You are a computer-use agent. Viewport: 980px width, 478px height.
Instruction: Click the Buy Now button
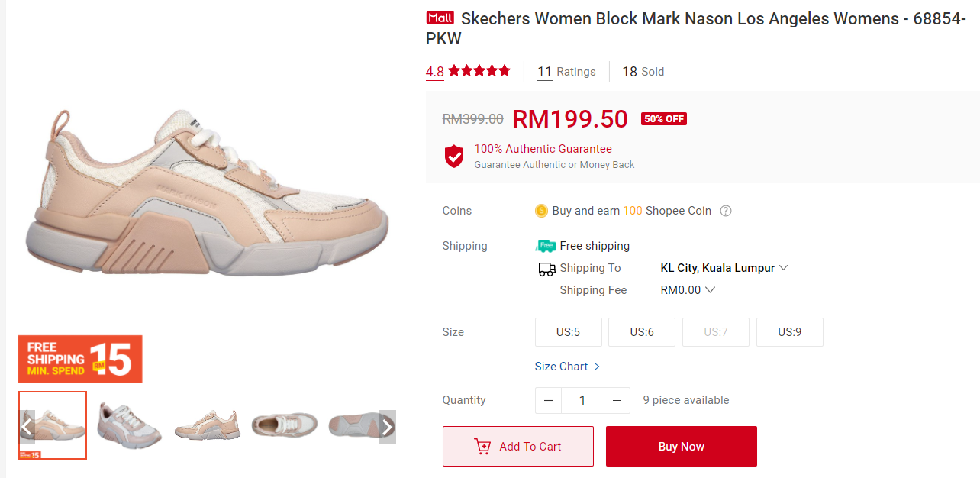[682, 447]
